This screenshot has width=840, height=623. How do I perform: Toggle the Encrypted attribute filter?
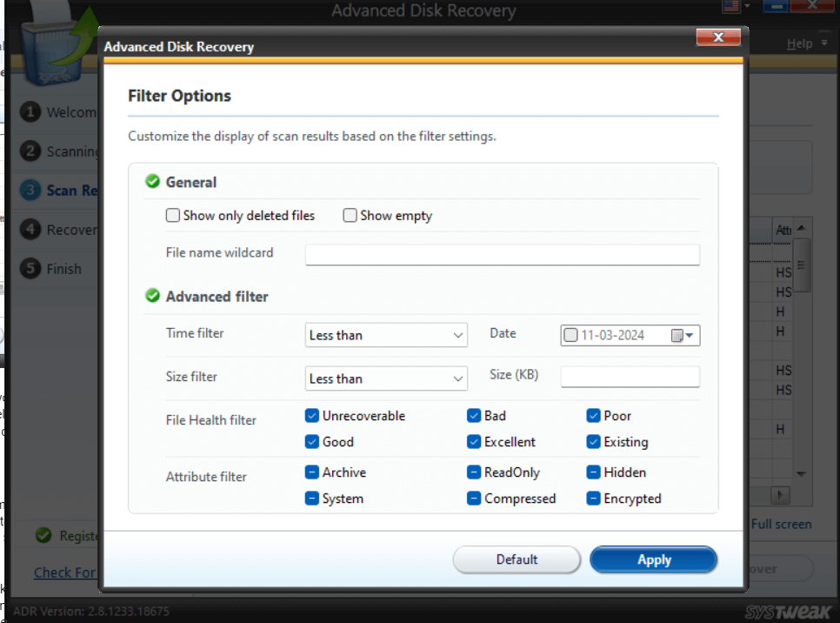click(x=593, y=499)
